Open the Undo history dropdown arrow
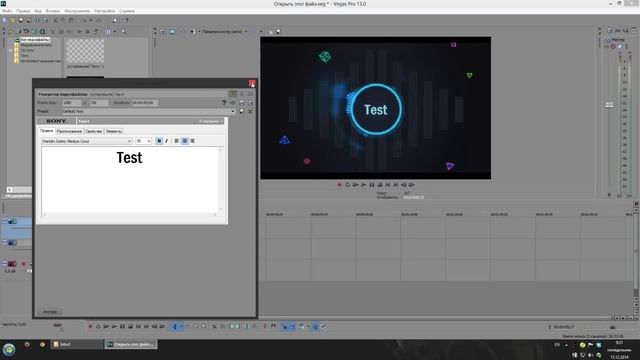640x360 pixels. coord(90,20)
